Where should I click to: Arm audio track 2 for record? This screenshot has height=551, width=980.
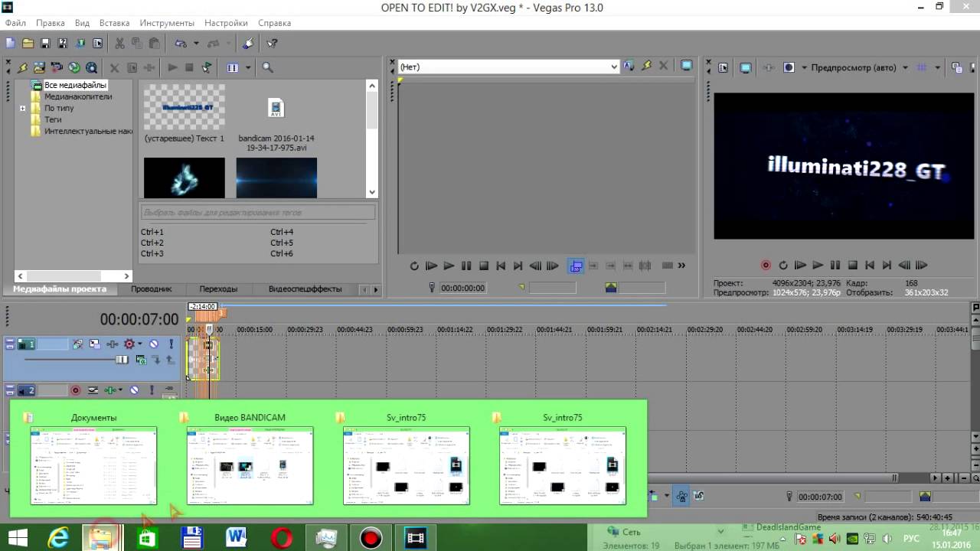pyautogui.click(x=75, y=390)
